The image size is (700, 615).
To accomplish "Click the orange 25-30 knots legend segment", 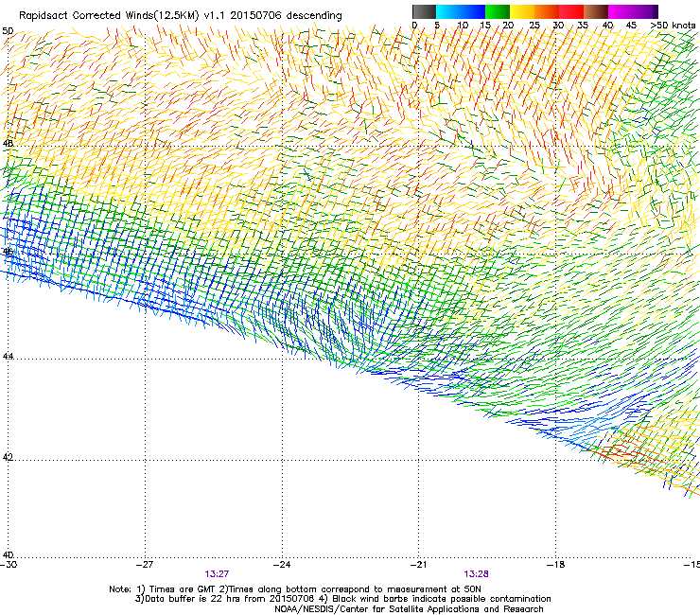I will pyautogui.click(x=547, y=11).
